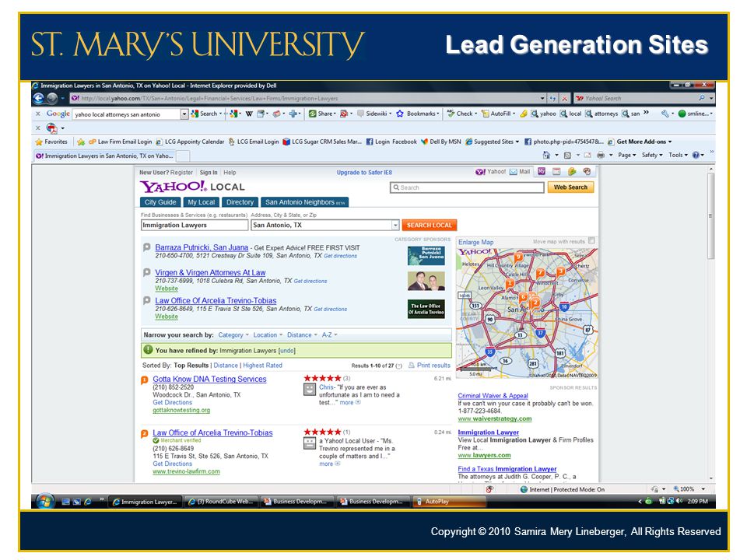Open the Tools menu

tap(678, 156)
